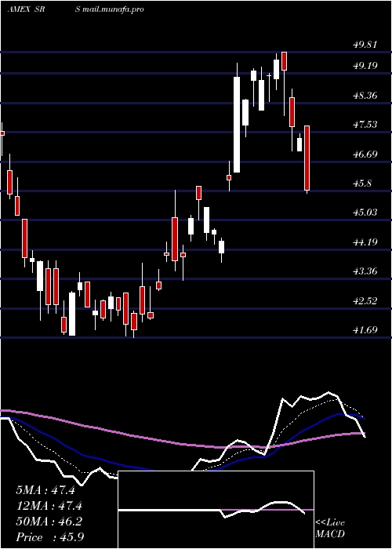Click the last large red candlestick
The height and width of the screenshot is (549, 392).
[x=307, y=158]
